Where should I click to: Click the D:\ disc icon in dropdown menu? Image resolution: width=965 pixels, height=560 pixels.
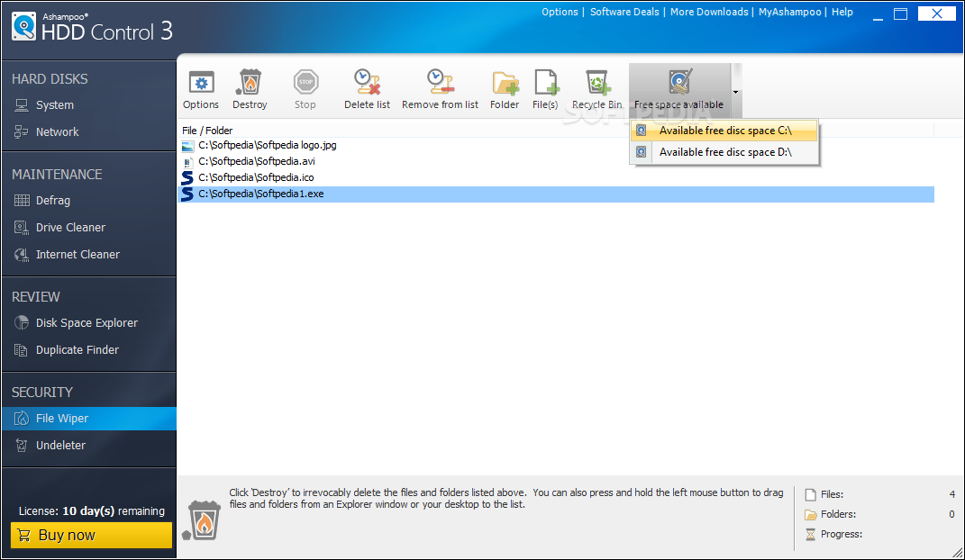tap(641, 152)
